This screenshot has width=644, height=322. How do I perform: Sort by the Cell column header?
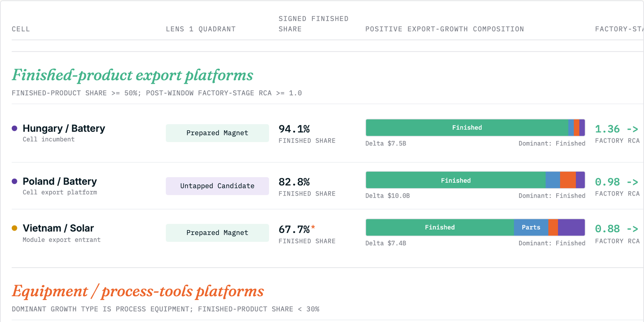tap(21, 29)
